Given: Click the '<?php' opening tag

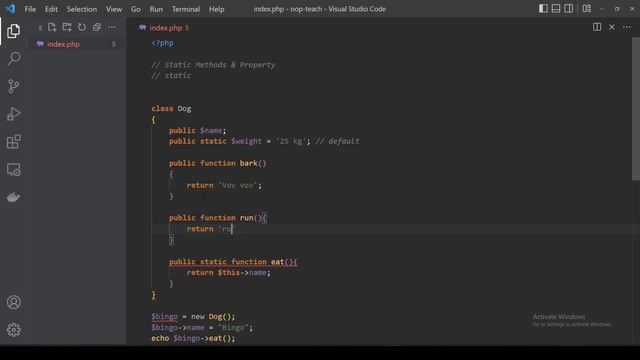Looking at the screenshot, I should pos(162,43).
